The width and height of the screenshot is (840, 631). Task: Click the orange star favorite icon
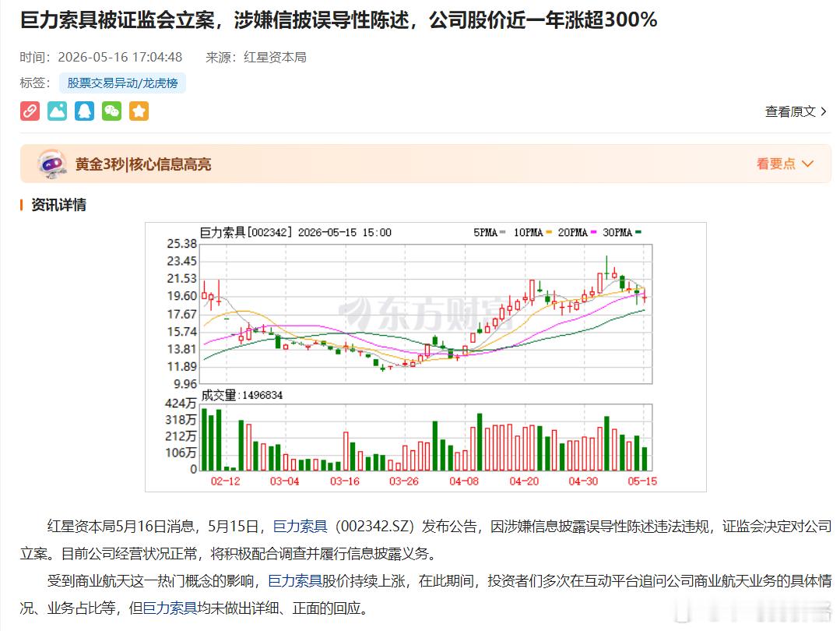pyautogui.click(x=139, y=111)
